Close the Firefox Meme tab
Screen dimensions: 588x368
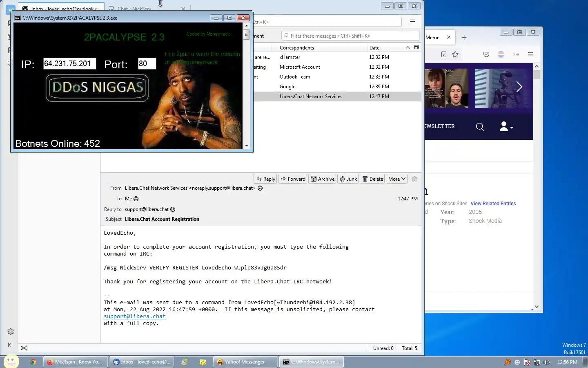[449, 37]
